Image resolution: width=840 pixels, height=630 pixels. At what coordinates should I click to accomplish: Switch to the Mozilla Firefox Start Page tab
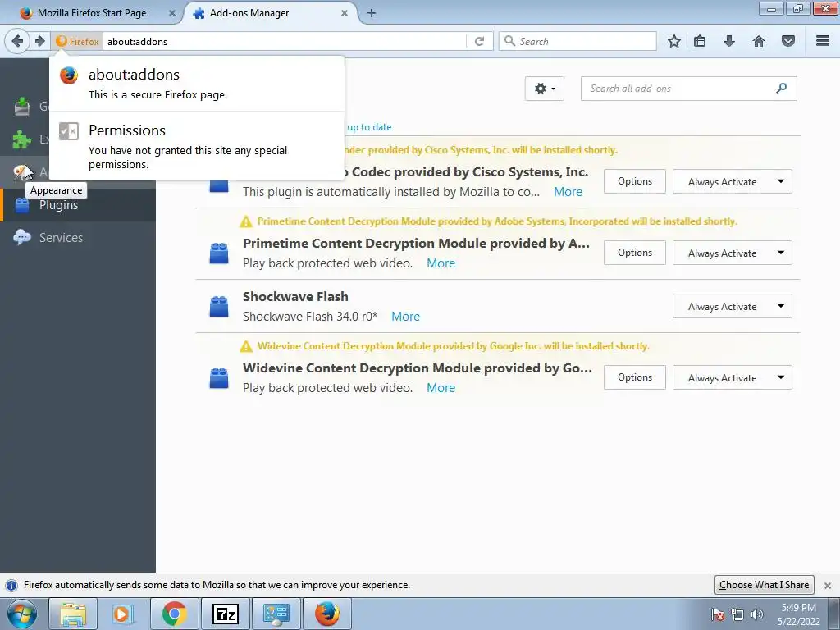92,13
